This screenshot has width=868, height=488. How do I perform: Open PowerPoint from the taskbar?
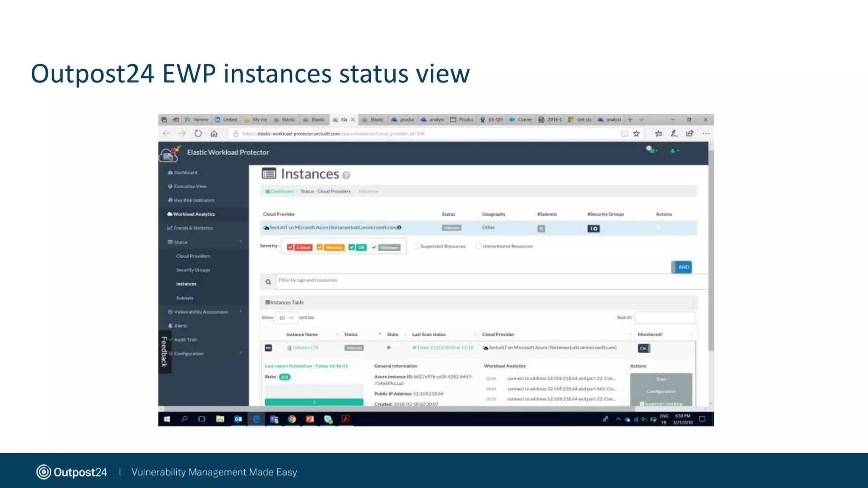(x=310, y=419)
